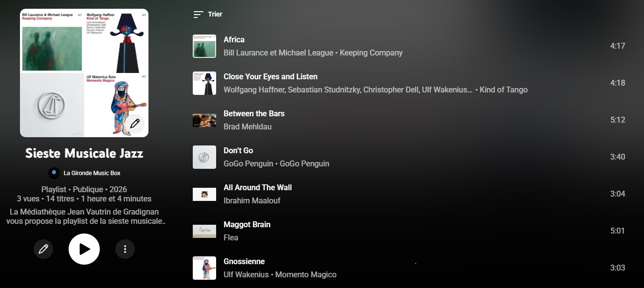644x288 pixels.
Task: Select the All Around The Wall title
Action: click(258, 187)
